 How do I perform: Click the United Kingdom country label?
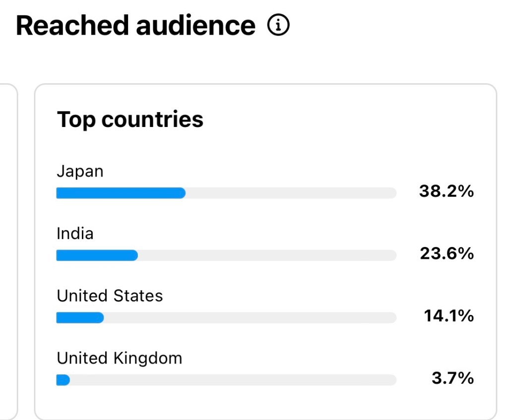pos(119,358)
